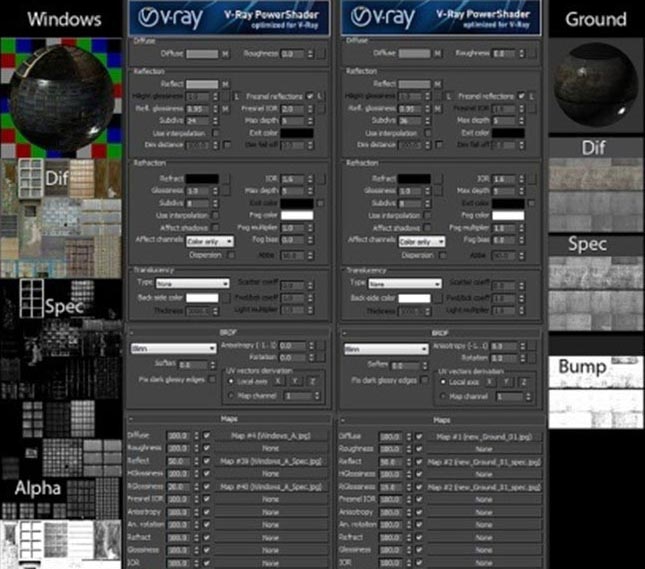Click reflection Exit color swatch in Windows panel
645x569 pixels.
click(x=297, y=133)
